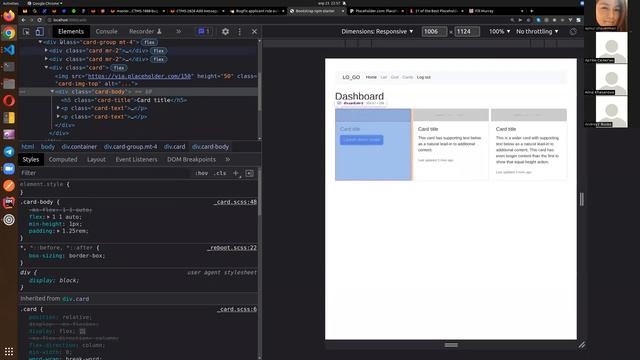
Task: Toggle the device toolbar icon
Action: 40,31
